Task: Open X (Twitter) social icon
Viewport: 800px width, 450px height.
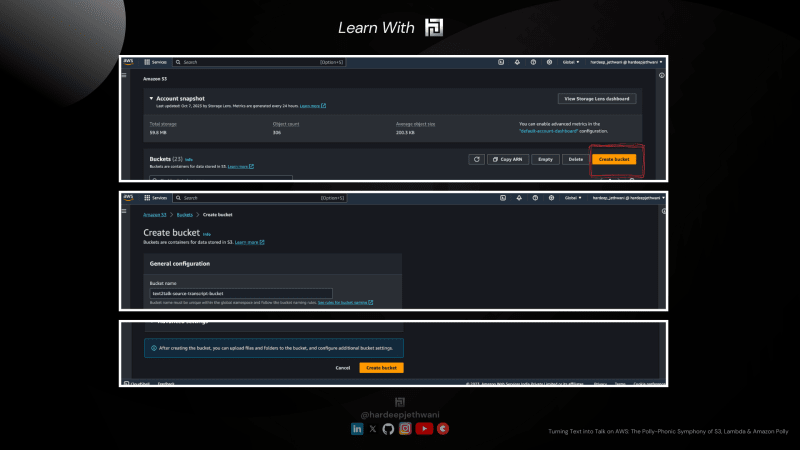Action: (372, 429)
